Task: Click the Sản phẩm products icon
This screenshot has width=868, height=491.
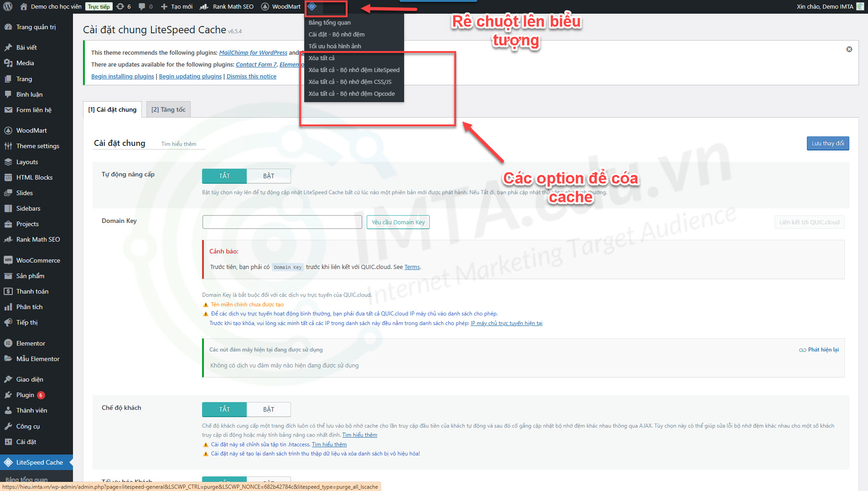Action: [8, 276]
